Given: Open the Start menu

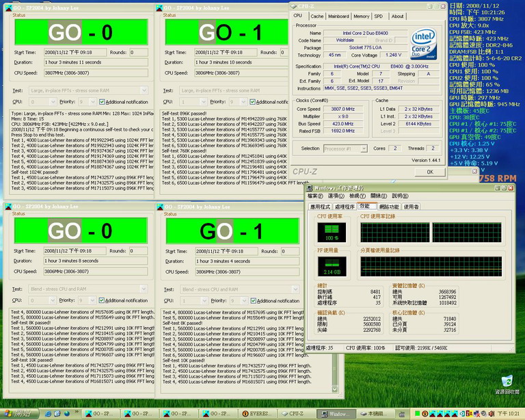Looking at the screenshot, I should (18, 414).
